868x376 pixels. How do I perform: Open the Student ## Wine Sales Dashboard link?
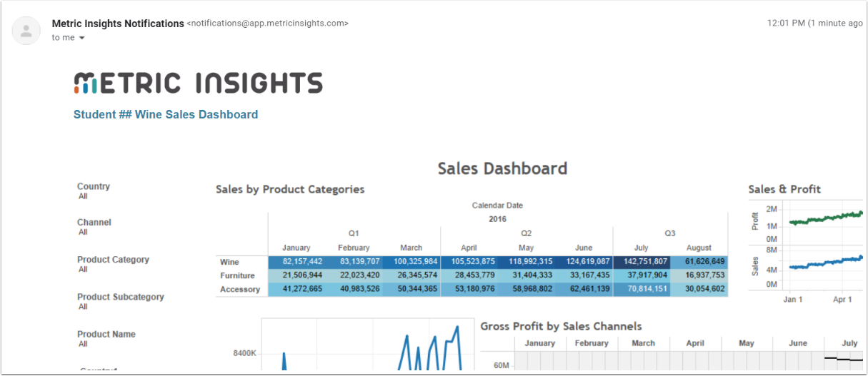(x=166, y=114)
